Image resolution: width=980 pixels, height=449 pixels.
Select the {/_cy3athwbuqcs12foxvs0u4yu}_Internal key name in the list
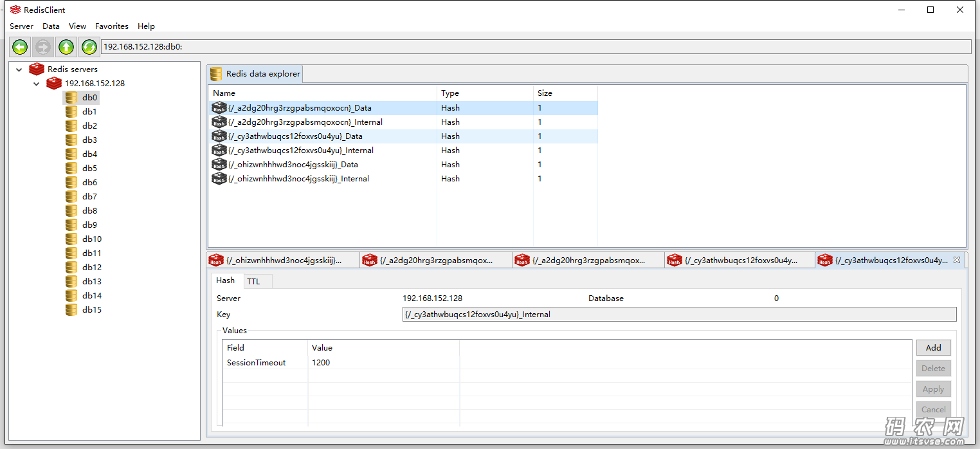[301, 151]
